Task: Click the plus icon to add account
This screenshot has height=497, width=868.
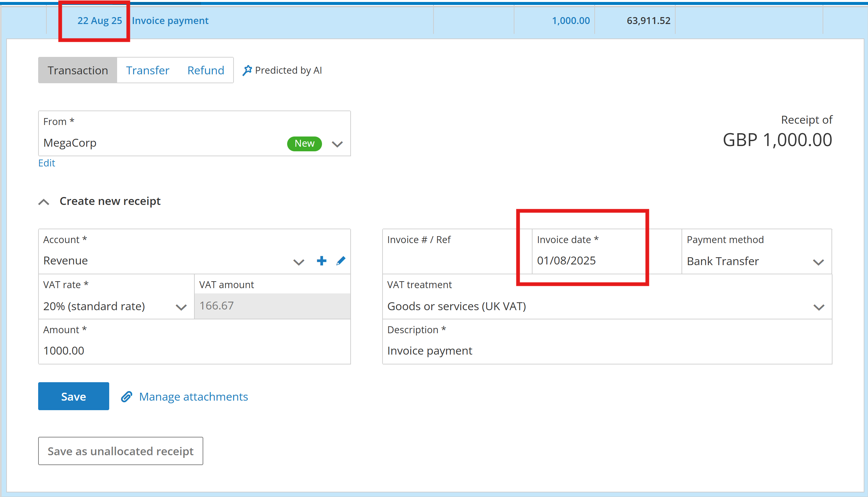Action: pyautogui.click(x=321, y=261)
